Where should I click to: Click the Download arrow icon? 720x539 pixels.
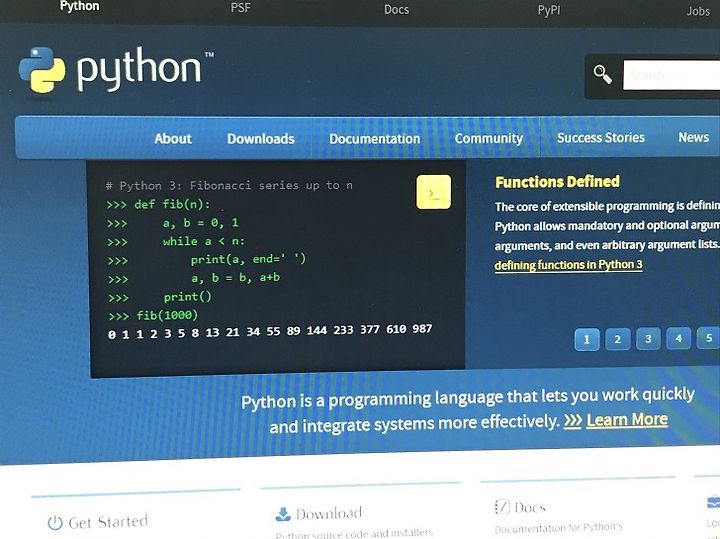point(283,514)
